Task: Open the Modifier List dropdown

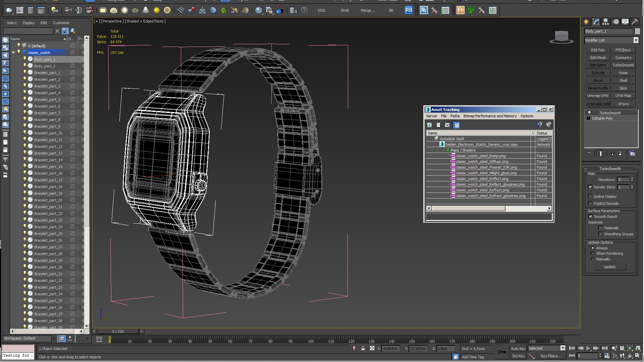Action: (636, 40)
